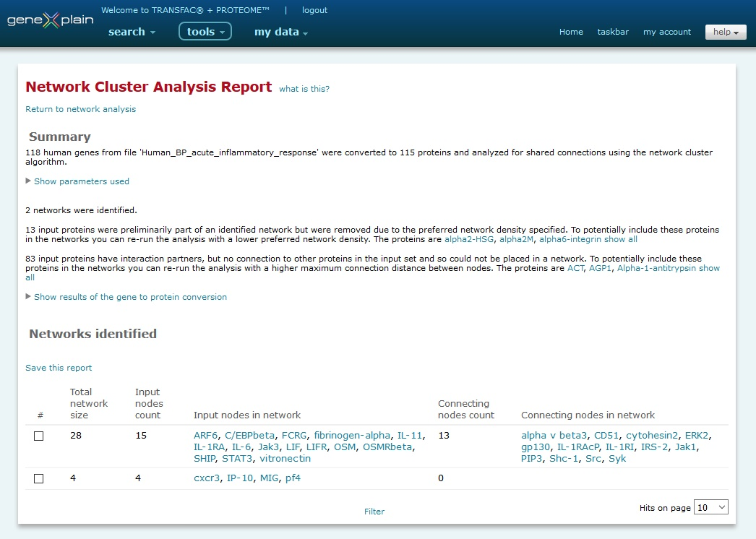Viewport: 756px width, 539px height.
Task: Open AGP1 protein link
Action: 601,268
